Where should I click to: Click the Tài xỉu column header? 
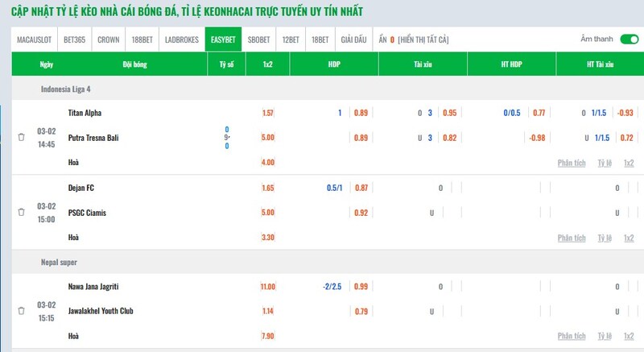point(423,64)
